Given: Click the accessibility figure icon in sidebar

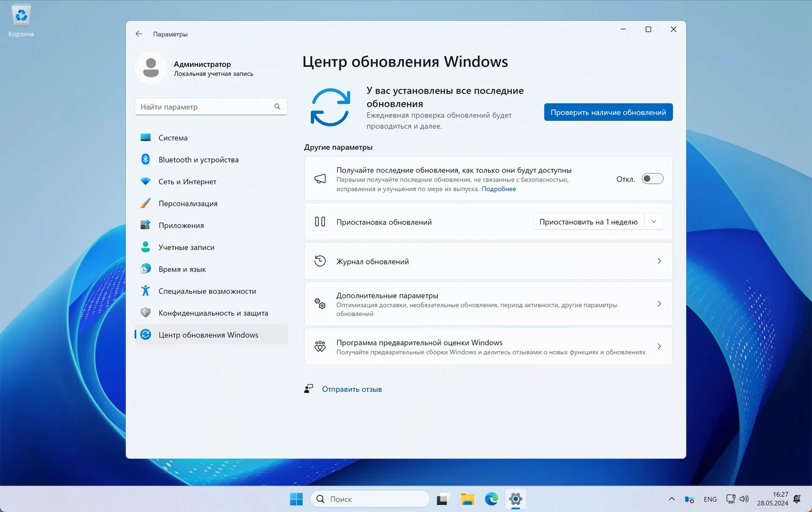Looking at the screenshot, I should pyautogui.click(x=146, y=291).
